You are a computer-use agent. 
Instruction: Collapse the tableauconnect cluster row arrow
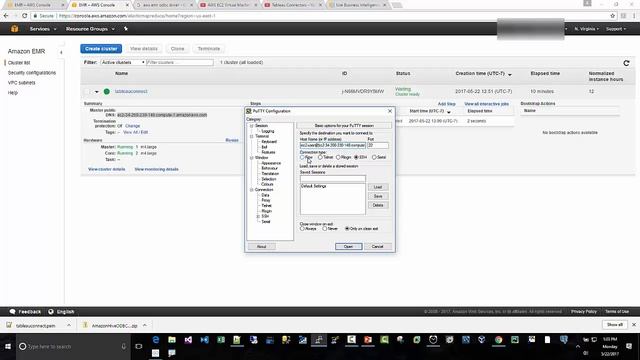pyautogui.click(x=97, y=91)
